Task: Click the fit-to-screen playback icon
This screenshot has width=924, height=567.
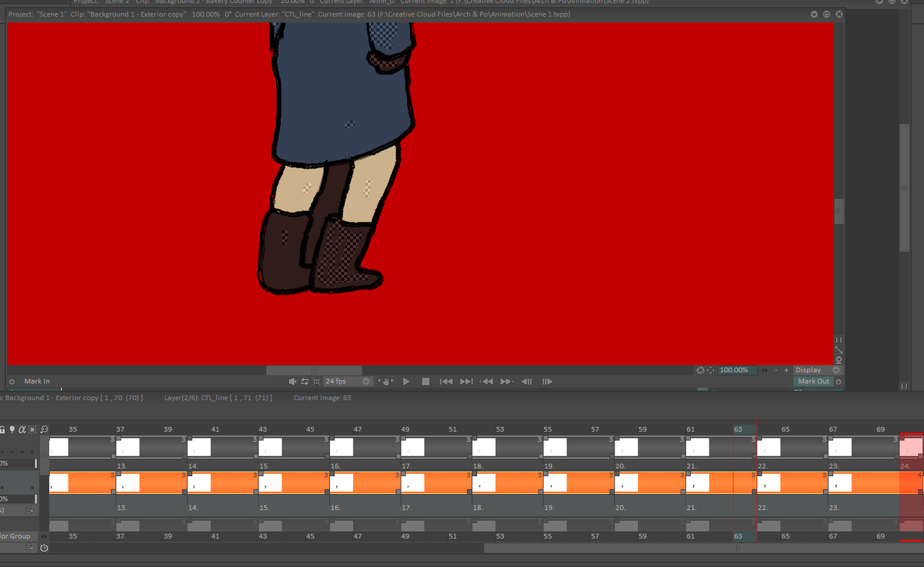Action: point(316,381)
